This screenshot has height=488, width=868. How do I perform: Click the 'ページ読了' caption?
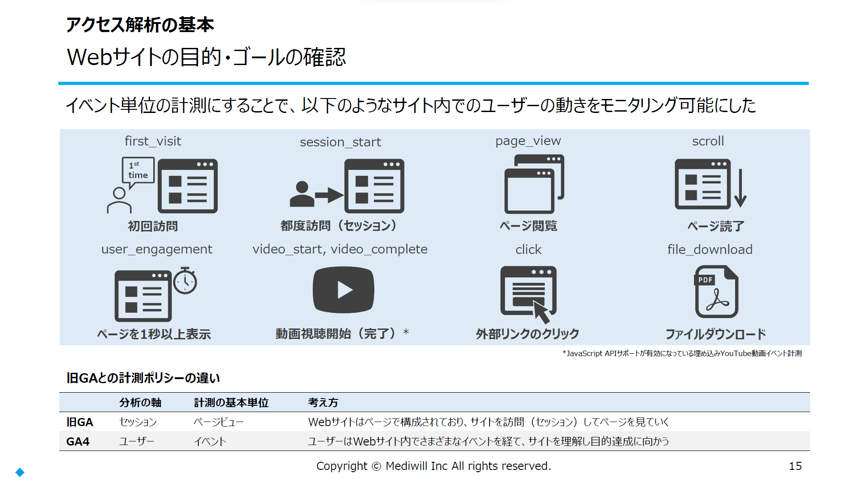[x=716, y=226]
